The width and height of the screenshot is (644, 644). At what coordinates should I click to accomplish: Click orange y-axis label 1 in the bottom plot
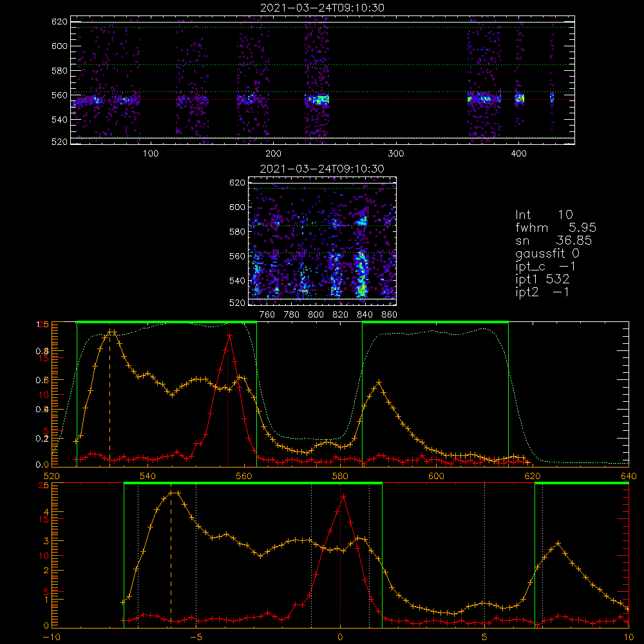(46, 599)
